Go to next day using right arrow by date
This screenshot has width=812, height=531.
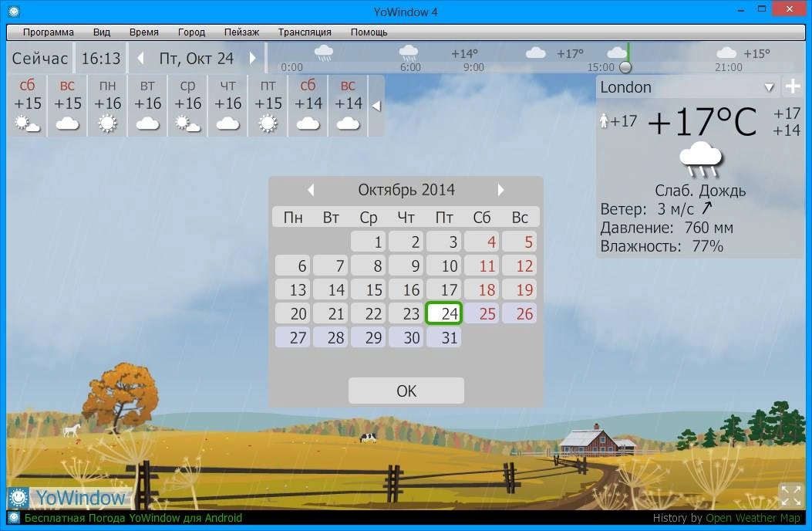(x=253, y=58)
